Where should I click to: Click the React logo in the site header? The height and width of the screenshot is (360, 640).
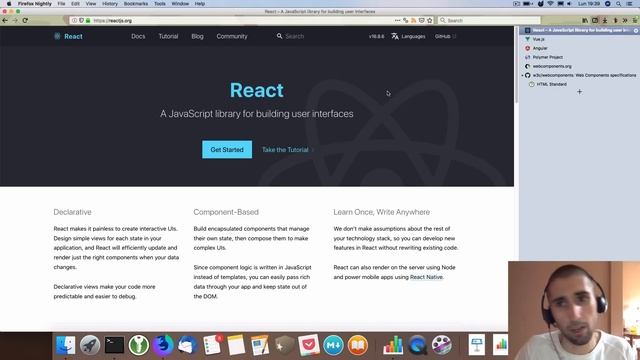(68, 36)
